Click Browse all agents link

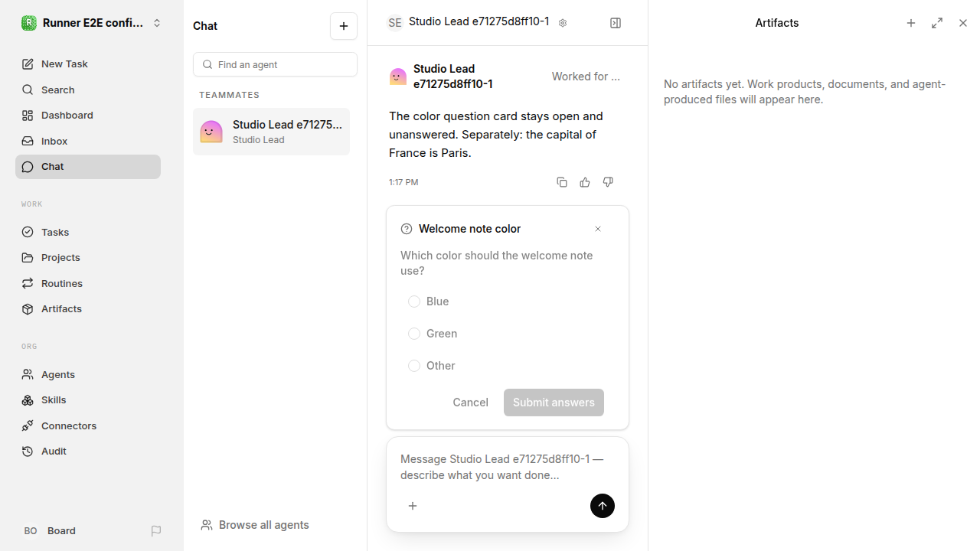tap(255, 525)
